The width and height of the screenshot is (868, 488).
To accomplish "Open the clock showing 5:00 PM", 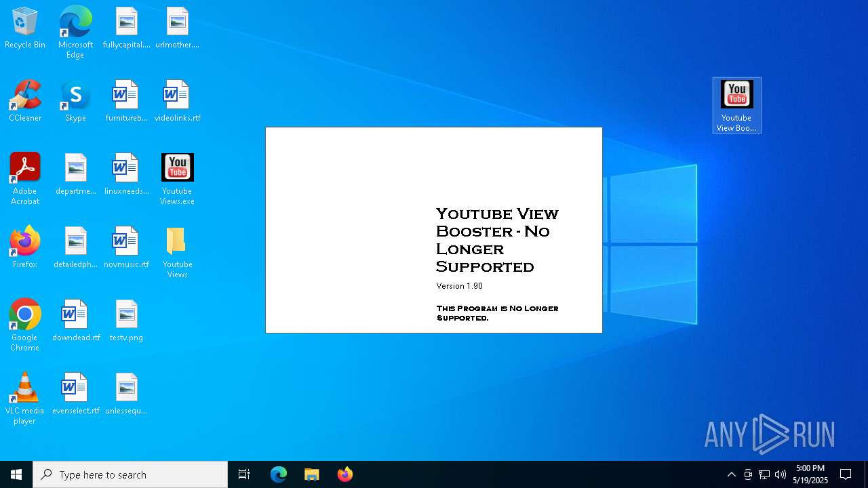I will [x=810, y=474].
